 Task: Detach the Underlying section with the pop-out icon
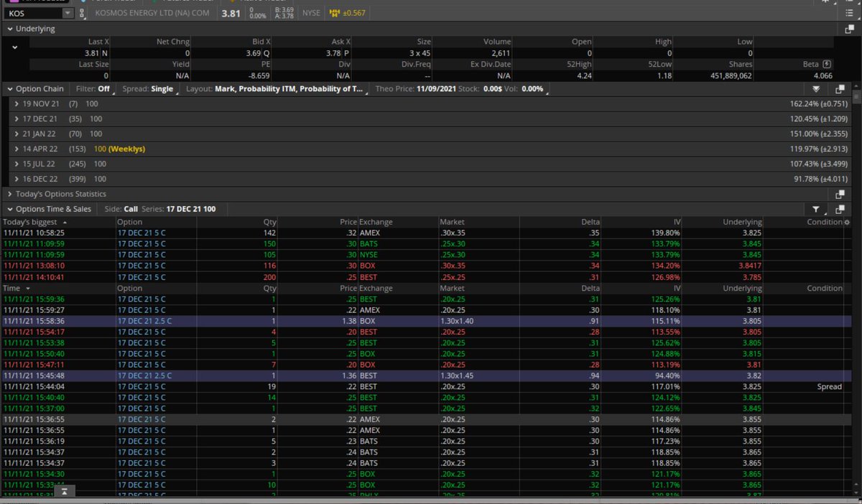click(x=850, y=29)
